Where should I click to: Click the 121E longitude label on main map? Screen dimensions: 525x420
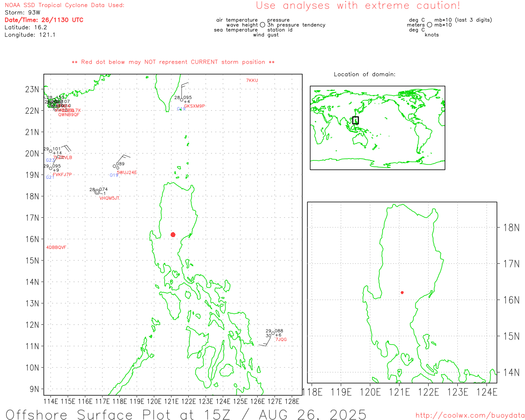click(171, 401)
